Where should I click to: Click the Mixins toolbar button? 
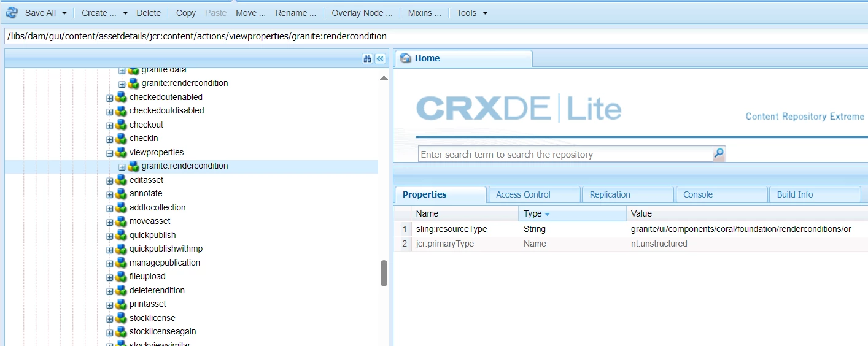(x=424, y=13)
